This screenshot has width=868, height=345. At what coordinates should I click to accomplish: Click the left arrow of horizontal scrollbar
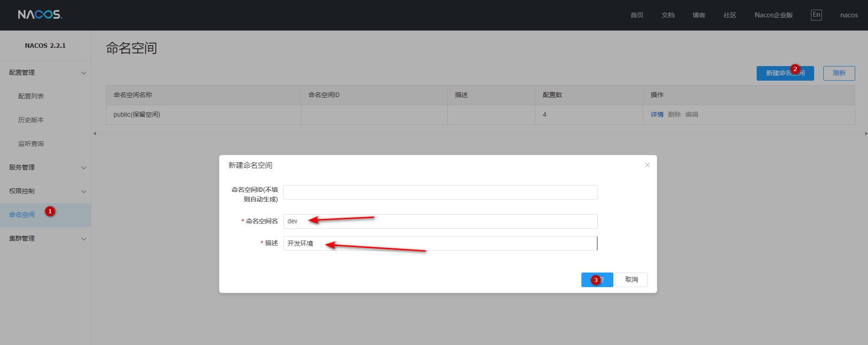point(94,134)
